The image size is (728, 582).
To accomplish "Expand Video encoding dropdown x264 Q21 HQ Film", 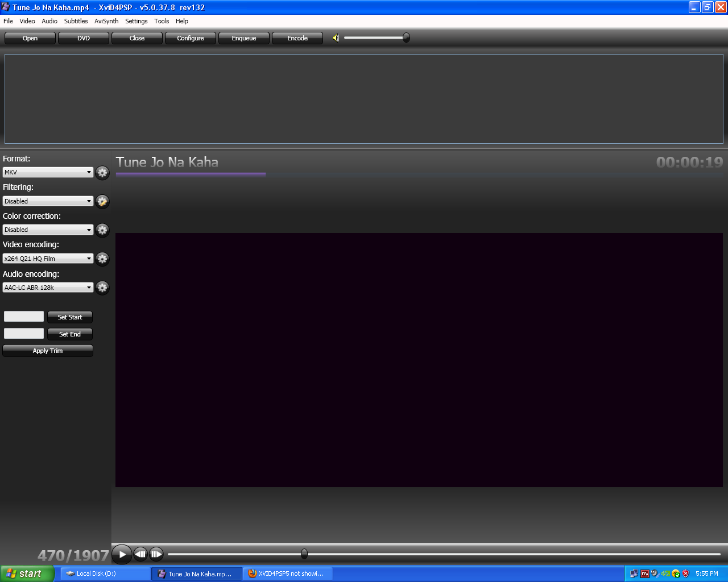I will point(48,259).
